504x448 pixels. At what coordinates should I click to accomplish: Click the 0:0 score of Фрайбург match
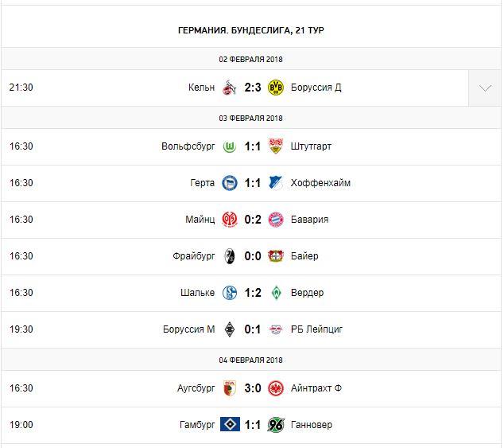(253, 256)
